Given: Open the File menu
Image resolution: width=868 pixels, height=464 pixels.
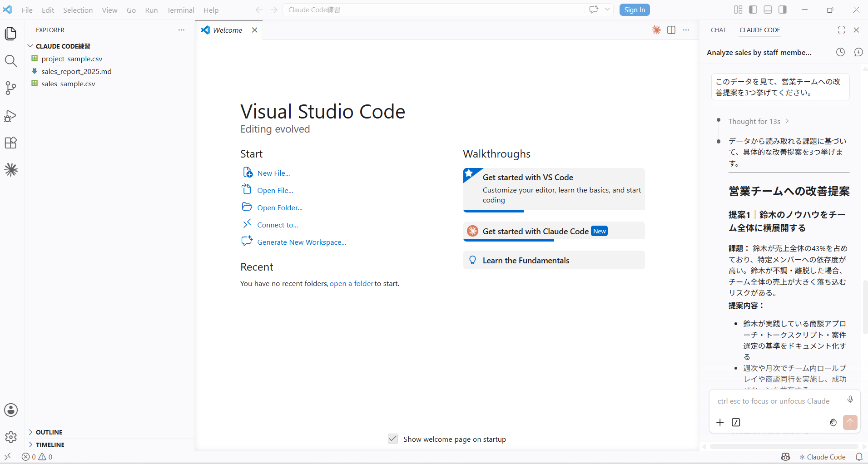Looking at the screenshot, I should (x=27, y=10).
